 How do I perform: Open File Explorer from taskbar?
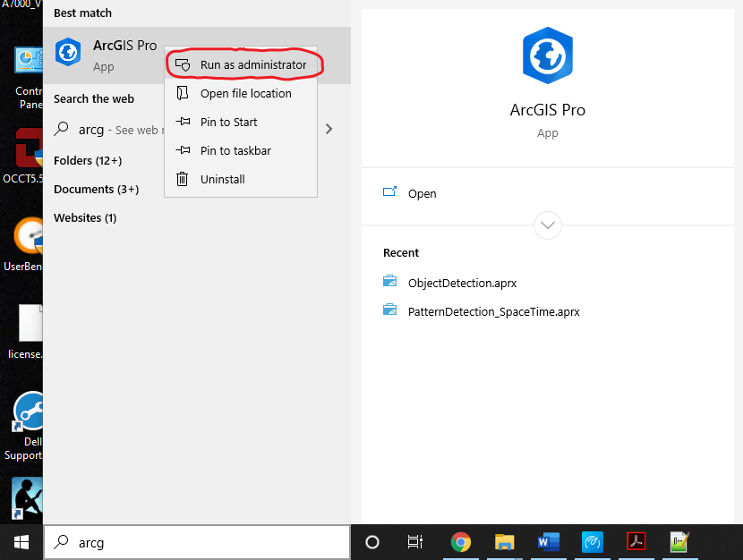coord(504,542)
